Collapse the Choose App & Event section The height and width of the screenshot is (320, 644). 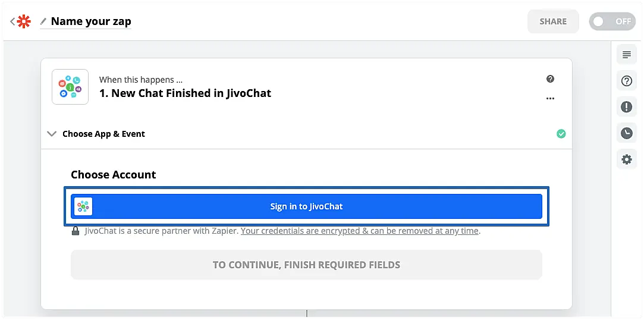coord(52,134)
